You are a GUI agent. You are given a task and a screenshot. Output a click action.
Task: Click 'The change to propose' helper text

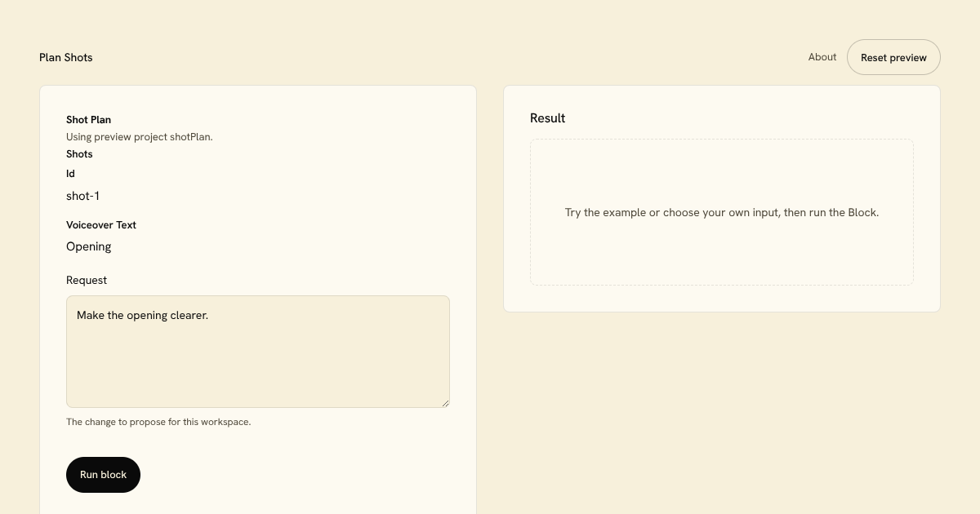point(158,422)
